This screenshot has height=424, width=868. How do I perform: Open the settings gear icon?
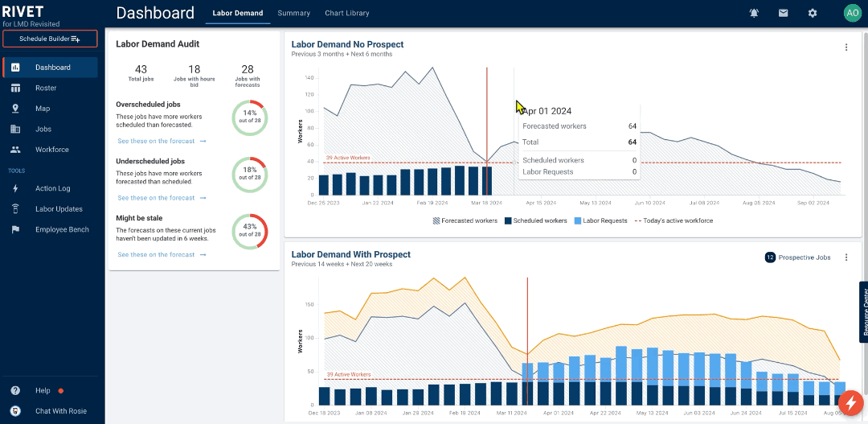(813, 13)
